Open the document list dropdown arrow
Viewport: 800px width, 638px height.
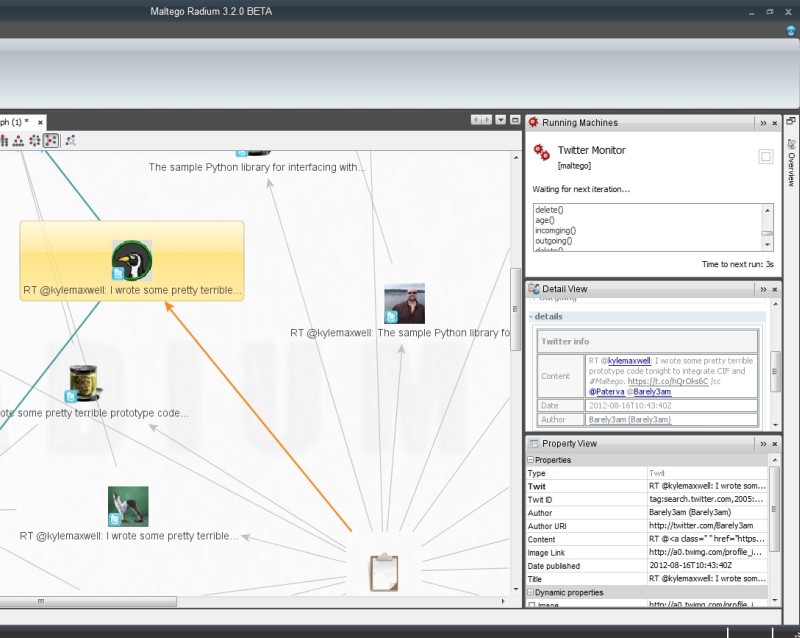click(x=501, y=120)
